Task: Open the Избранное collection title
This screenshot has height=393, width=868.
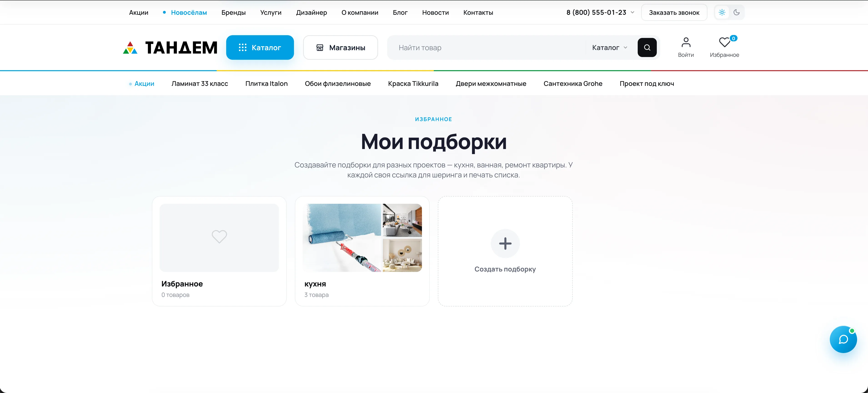Action: 182,284
